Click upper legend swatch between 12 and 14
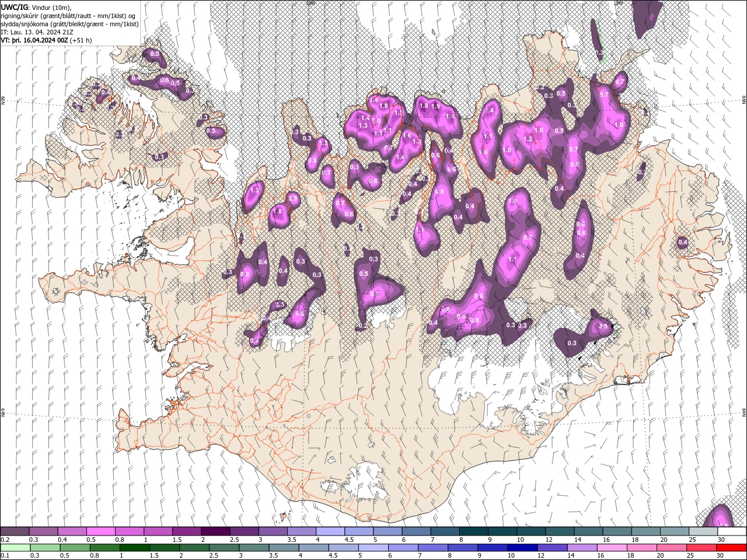Screen dimensions: 747x560 point(560,531)
